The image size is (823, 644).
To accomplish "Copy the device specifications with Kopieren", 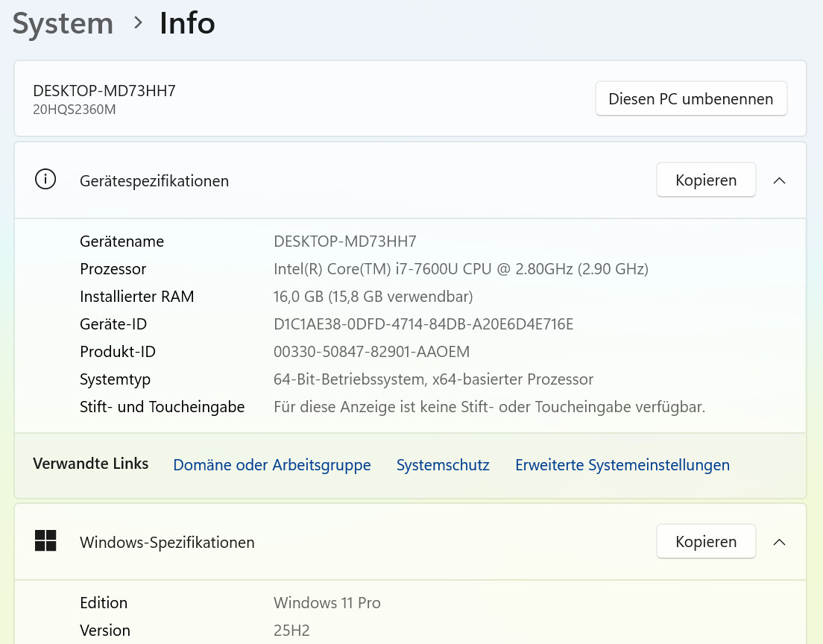I will click(x=705, y=180).
